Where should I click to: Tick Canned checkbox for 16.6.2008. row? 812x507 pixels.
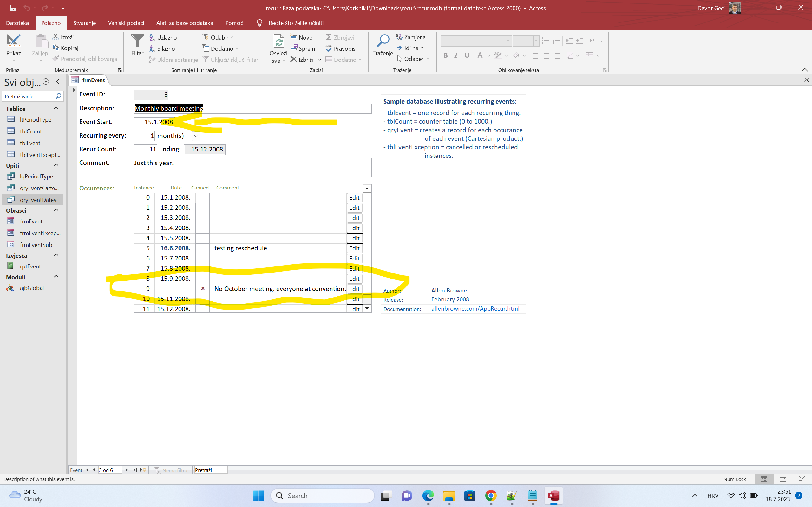point(203,248)
